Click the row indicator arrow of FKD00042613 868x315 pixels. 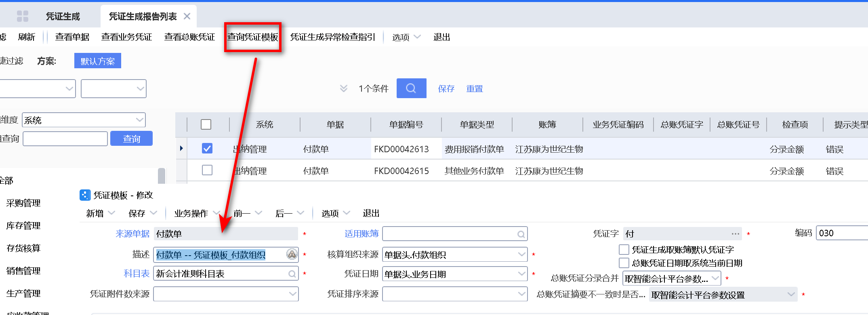(x=181, y=148)
